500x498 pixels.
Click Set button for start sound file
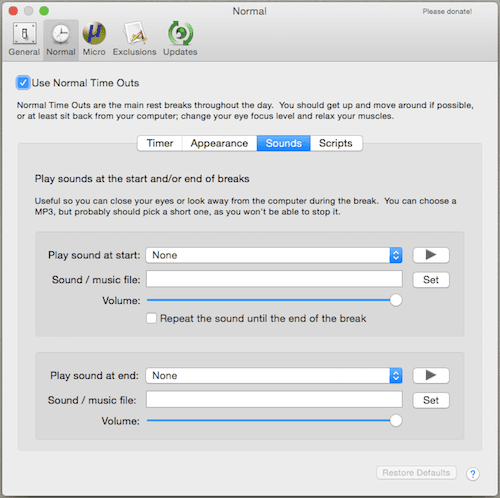[431, 280]
